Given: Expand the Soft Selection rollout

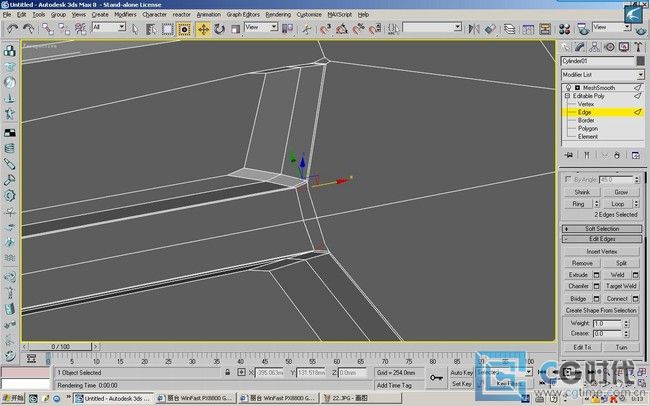Looking at the screenshot, I should (x=602, y=229).
